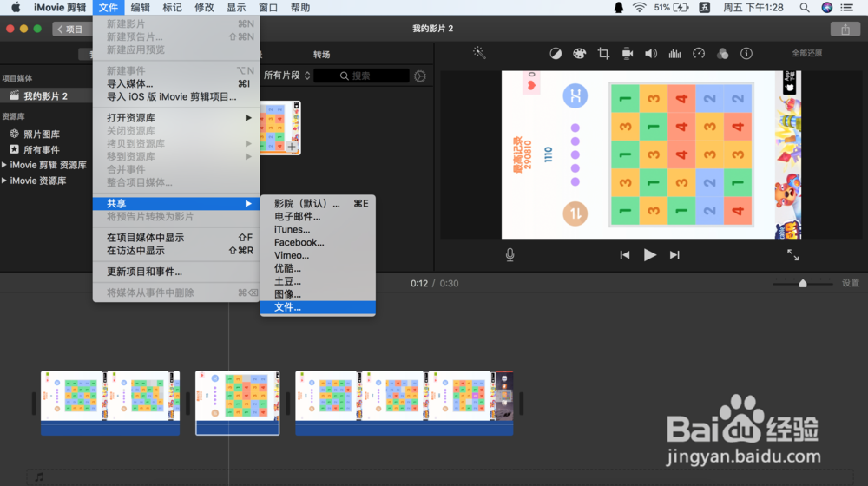
Task: Open the 修改 menu in menu bar
Action: 204,7
